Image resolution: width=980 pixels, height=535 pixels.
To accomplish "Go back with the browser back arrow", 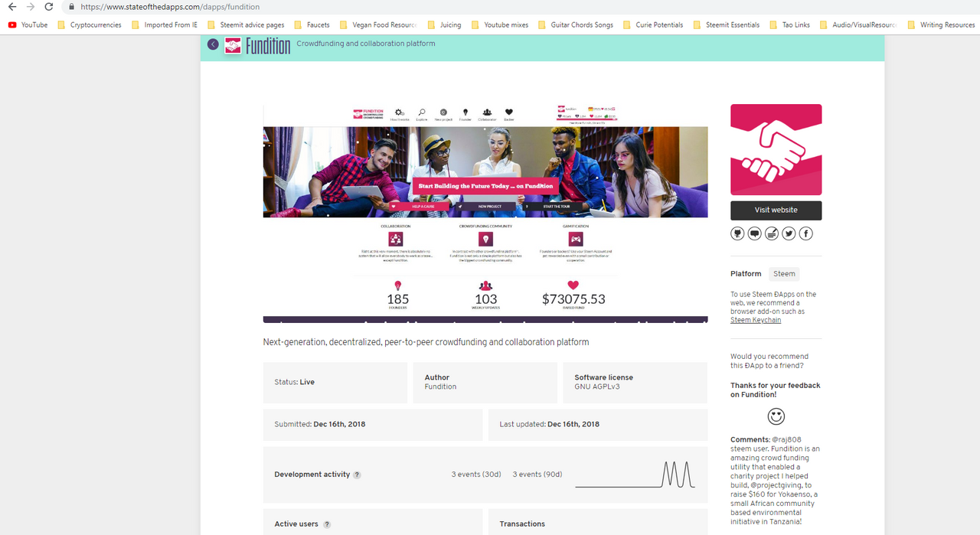I will [12, 6].
